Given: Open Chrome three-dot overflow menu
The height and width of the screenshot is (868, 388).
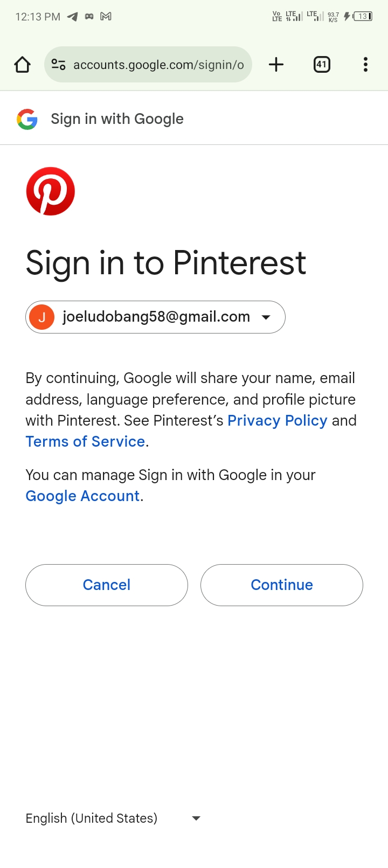Looking at the screenshot, I should 365,65.
